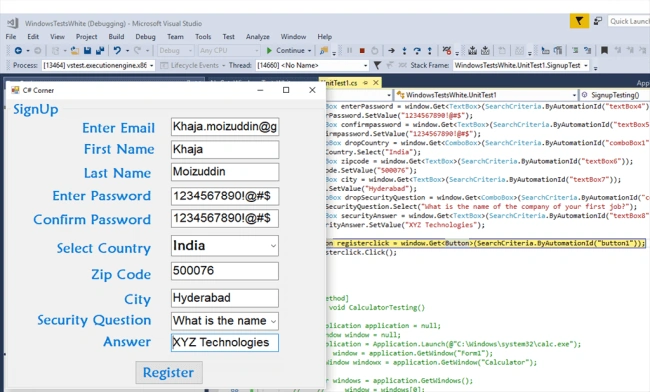Open the Edit menu
Screen dimensions: 650x392
tap(33, 36)
